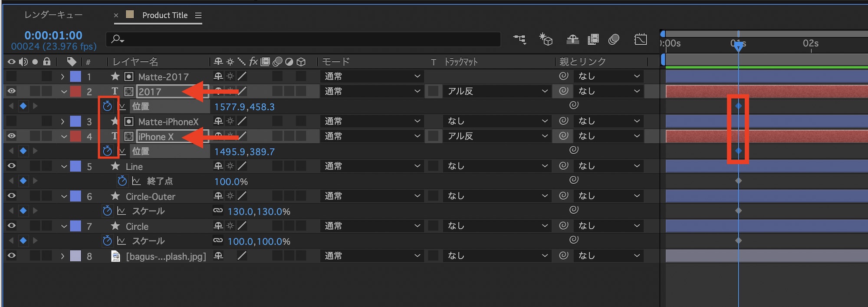868x307 pixels.
Task: Open the graph editor icon
Action: pos(640,40)
